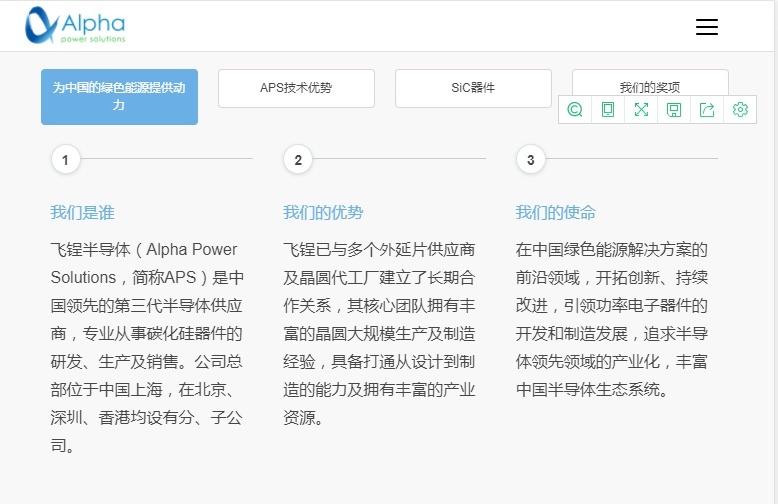Click the copyright search toolbar icon
This screenshot has height=504, width=778.
575,110
